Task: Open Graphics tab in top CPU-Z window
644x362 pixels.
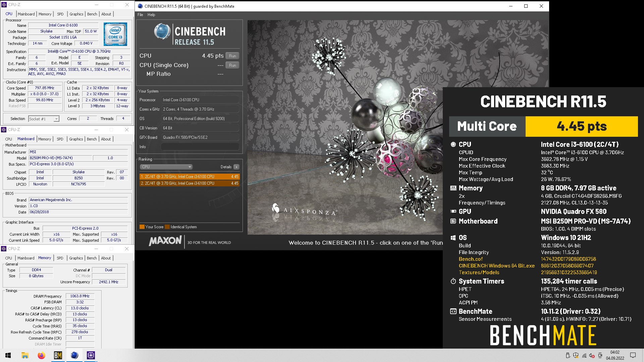Action: coord(76,14)
